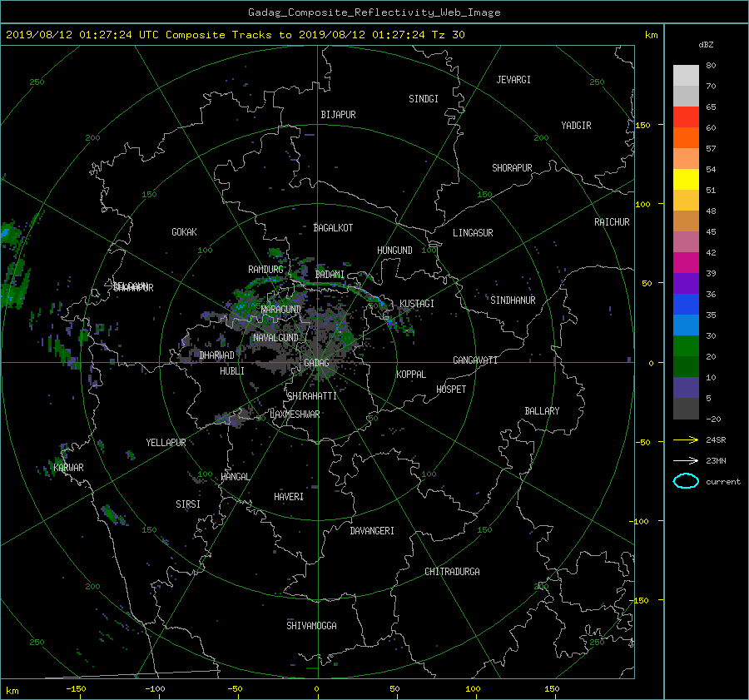Viewport: 749px width, 700px height.
Task: Click the 2019/08/12 UTC Composite Tracks header
Action: pyautogui.click(x=235, y=35)
